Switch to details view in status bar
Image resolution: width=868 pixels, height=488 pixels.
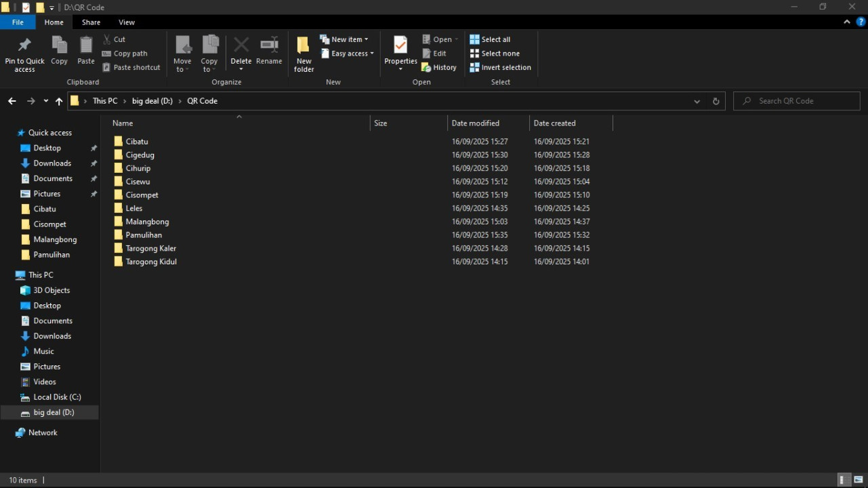(x=844, y=480)
